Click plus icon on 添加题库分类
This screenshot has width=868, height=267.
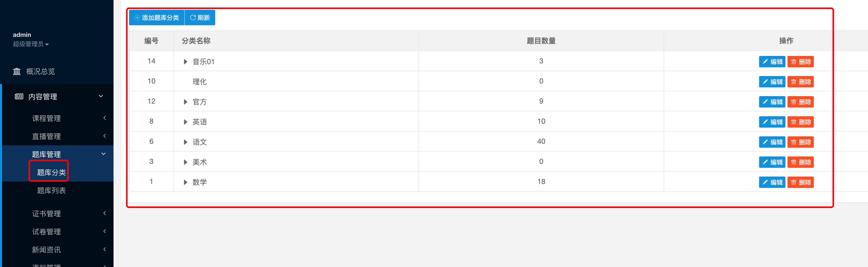tap(137, 18)
